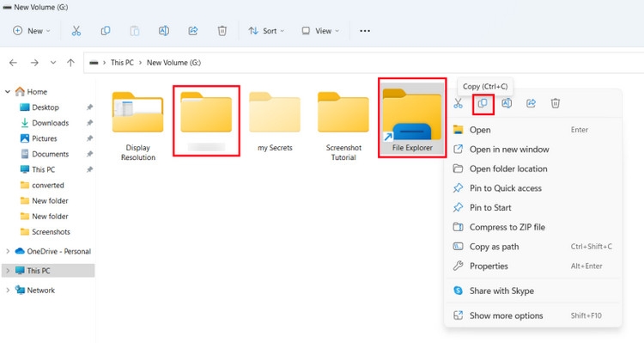Expand the Network tree node
Viewport: 644px width, 343px height.
pyautogui.click(x=8, y=290)
